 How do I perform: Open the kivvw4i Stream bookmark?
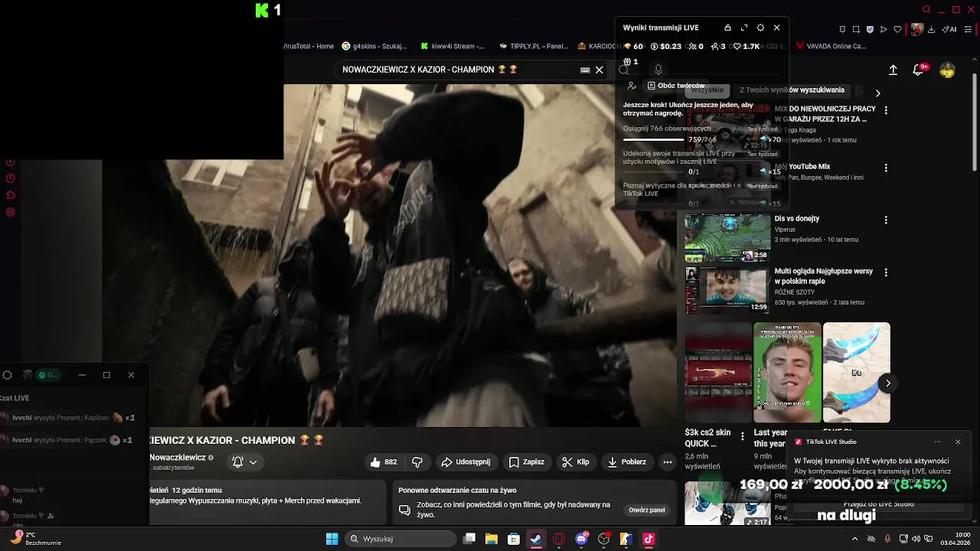click(x=452, y=46)
